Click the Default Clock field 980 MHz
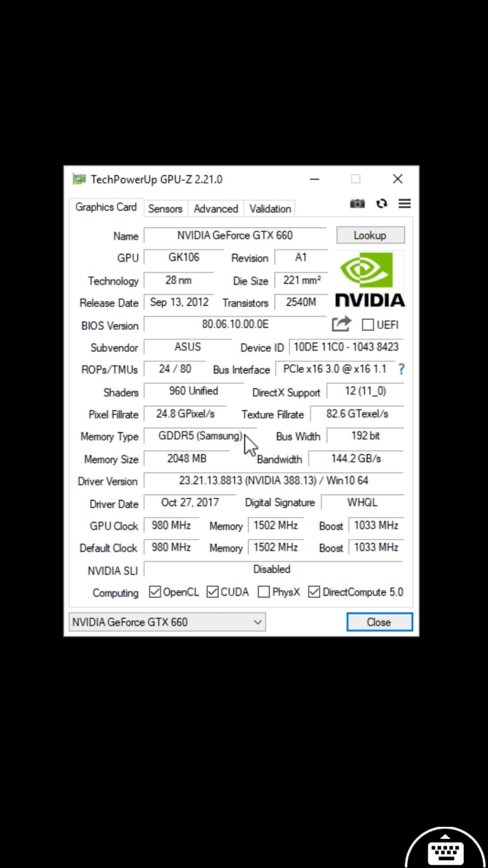 click(172, 547)
